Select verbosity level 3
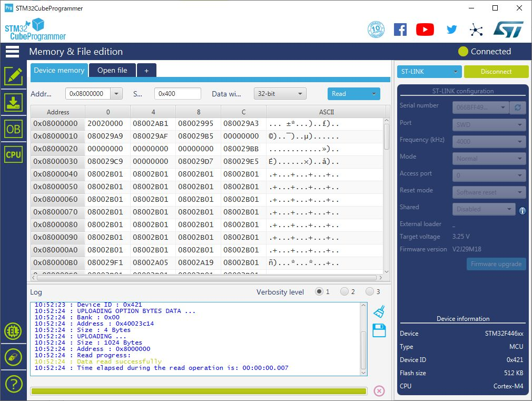 click(370, 291)
